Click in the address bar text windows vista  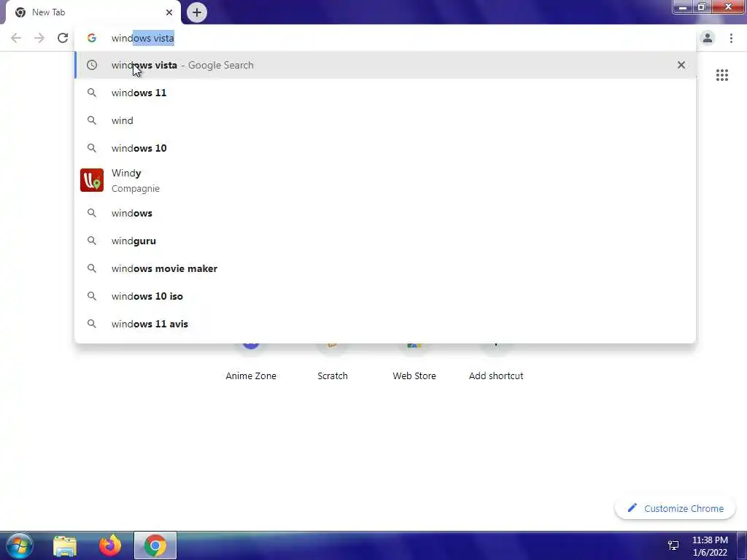coord(142,38)
